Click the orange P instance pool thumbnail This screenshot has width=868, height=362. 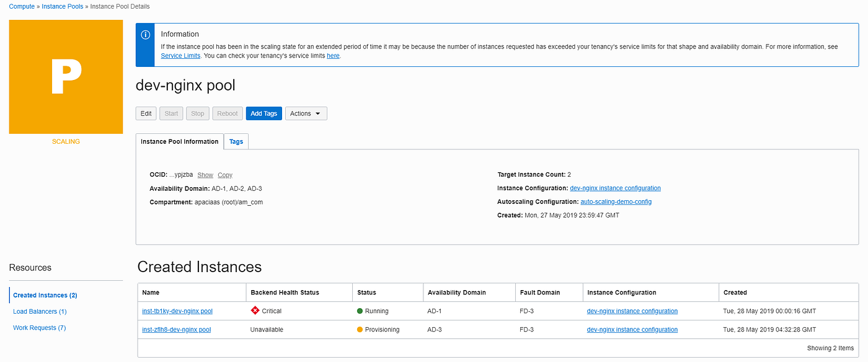click(66, 77)
